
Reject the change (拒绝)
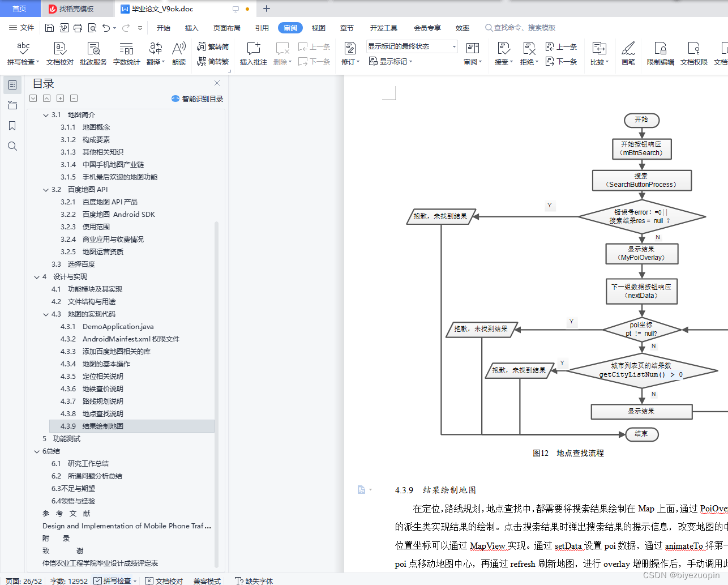point(529,54)
